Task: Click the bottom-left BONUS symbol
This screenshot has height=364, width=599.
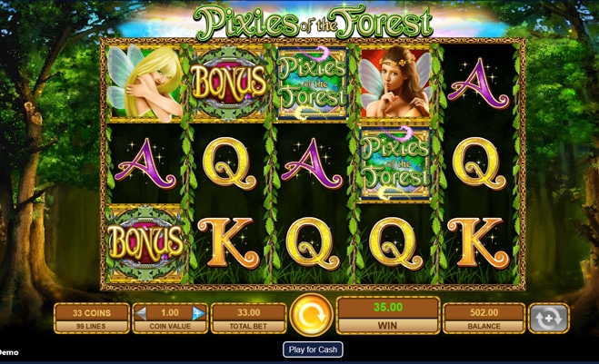Action: click(x=145, y=243)
